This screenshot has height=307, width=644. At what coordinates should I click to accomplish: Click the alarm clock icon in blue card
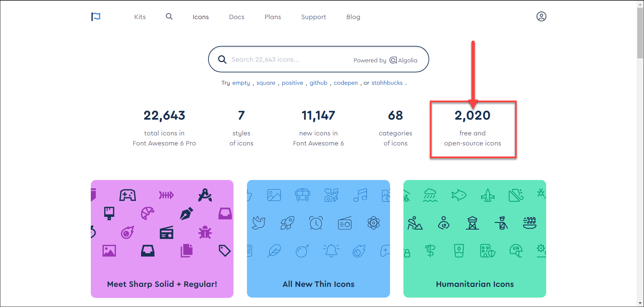pyautogui.click(x=316, y=223)
